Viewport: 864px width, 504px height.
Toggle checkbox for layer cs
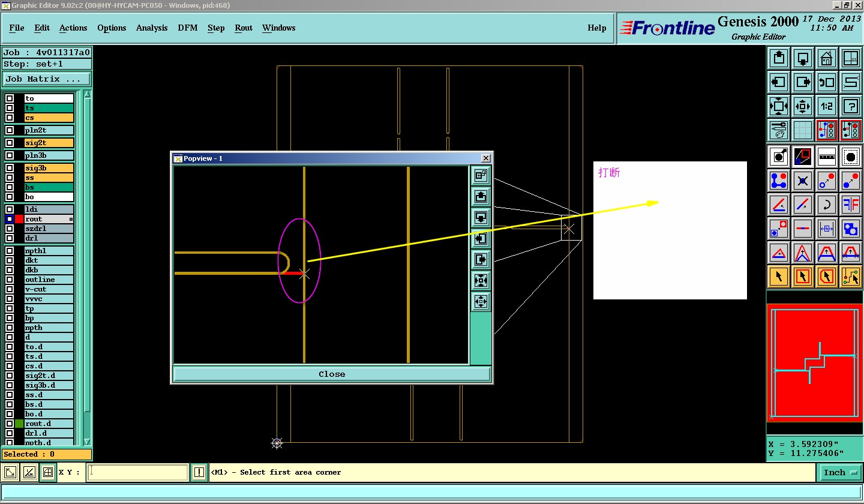coord(10,118)
